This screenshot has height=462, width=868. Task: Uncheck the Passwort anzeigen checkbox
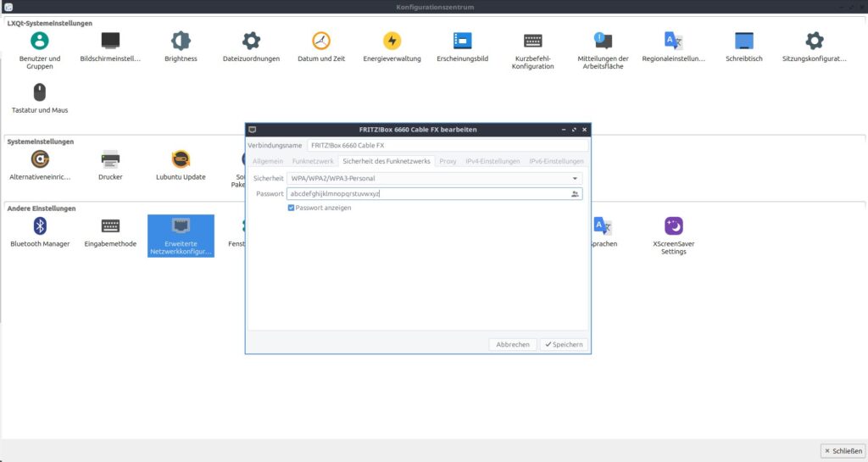tap(292, 208)
